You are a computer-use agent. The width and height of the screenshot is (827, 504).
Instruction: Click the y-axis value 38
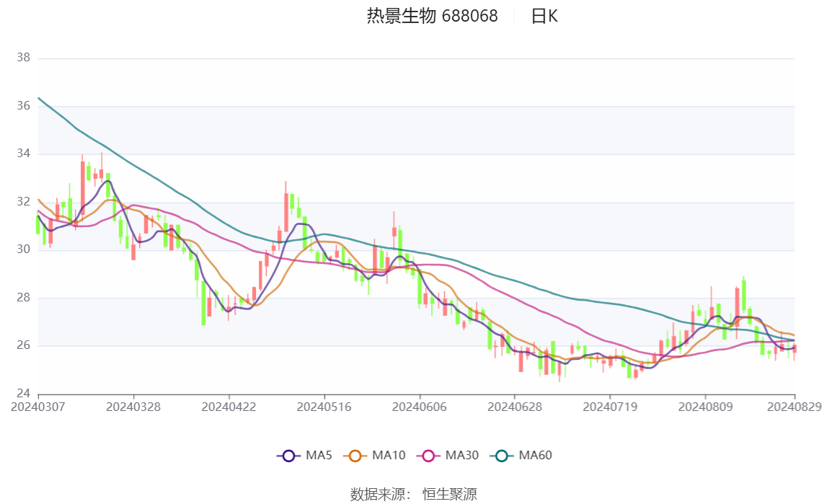coord(23,58)
